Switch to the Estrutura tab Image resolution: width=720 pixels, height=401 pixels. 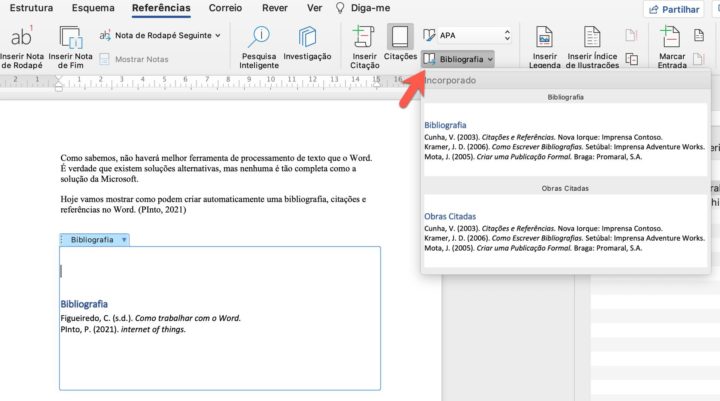click(31, 8)
